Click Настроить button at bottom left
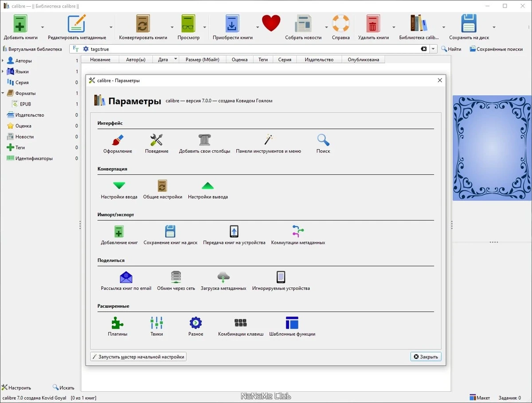Screen dimensions: 532x403 16,387
